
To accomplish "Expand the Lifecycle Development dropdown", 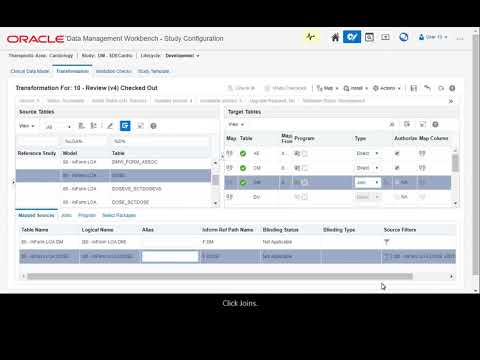I will [182, 56].
